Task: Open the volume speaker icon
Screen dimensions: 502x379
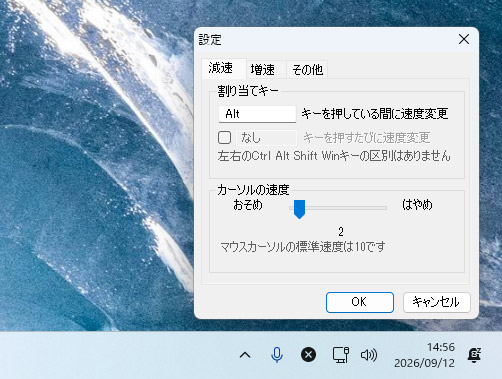Action: pyautogui.click(x=369, y=355)
